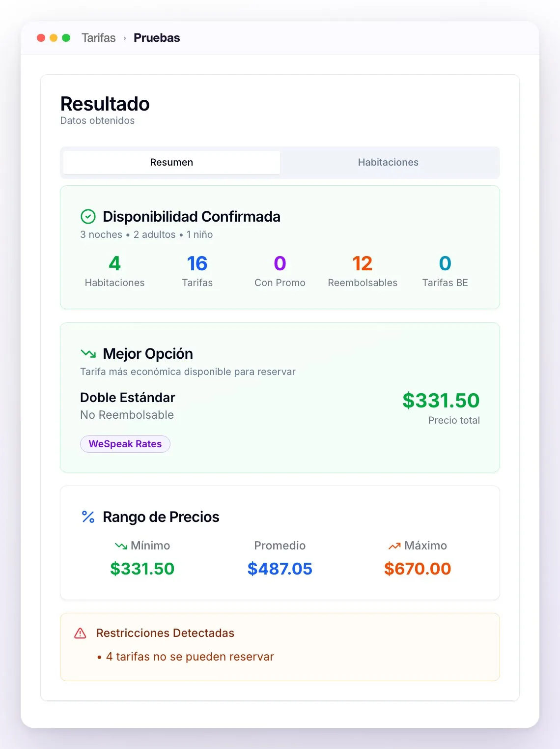The image size is (560, 749).
Task: Click the up-trend icon next to Máximo
Action: point(394,546)
